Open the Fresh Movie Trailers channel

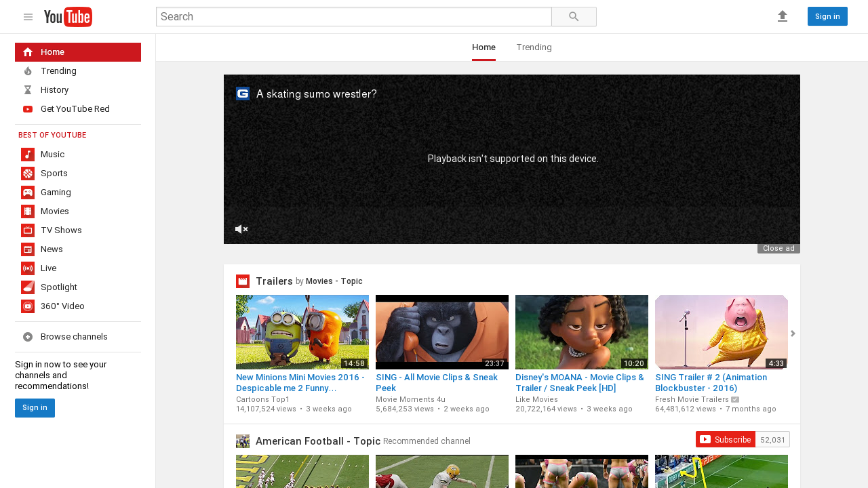click(x=692, y=400)
